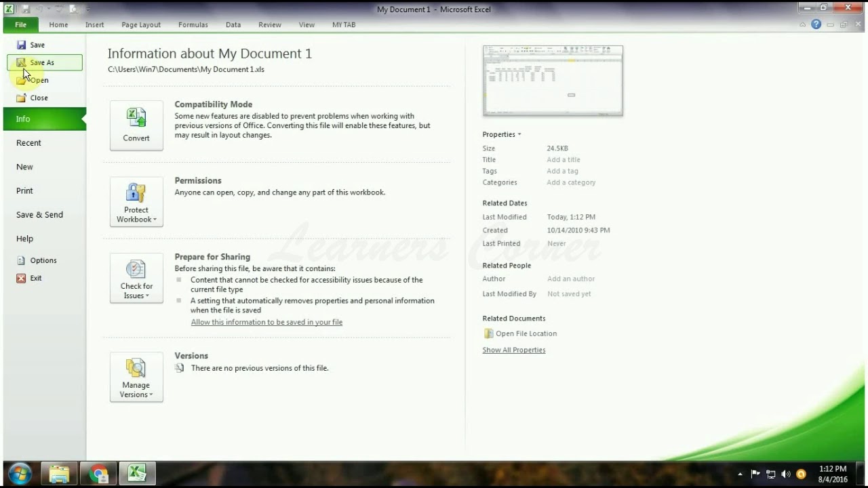
Task: Switch to the File tab
Action: [x=21, y=24]
